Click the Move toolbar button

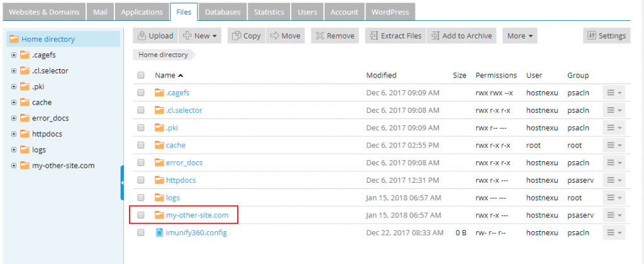tap(285, 36)
